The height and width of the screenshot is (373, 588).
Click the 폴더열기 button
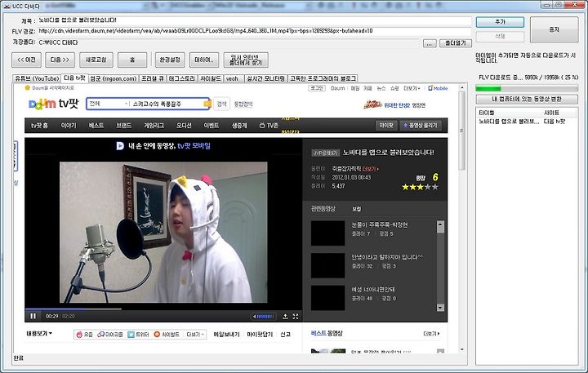click(x=455, y=43)
